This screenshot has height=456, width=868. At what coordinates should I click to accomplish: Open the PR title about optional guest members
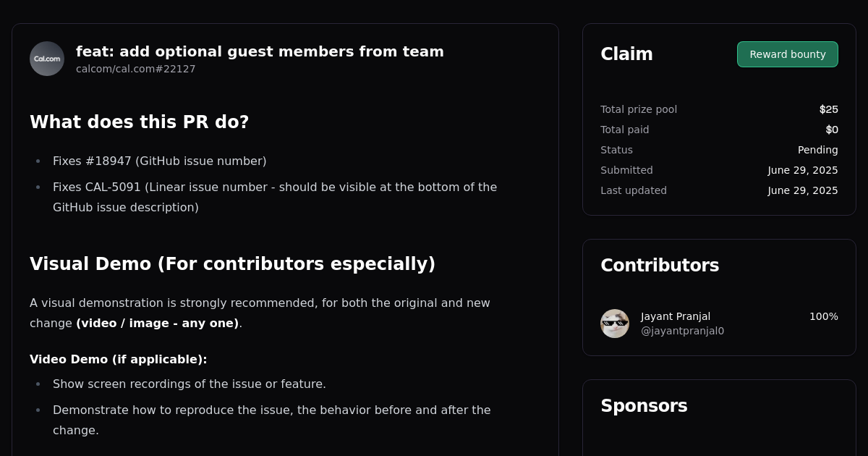coord(260,51)
